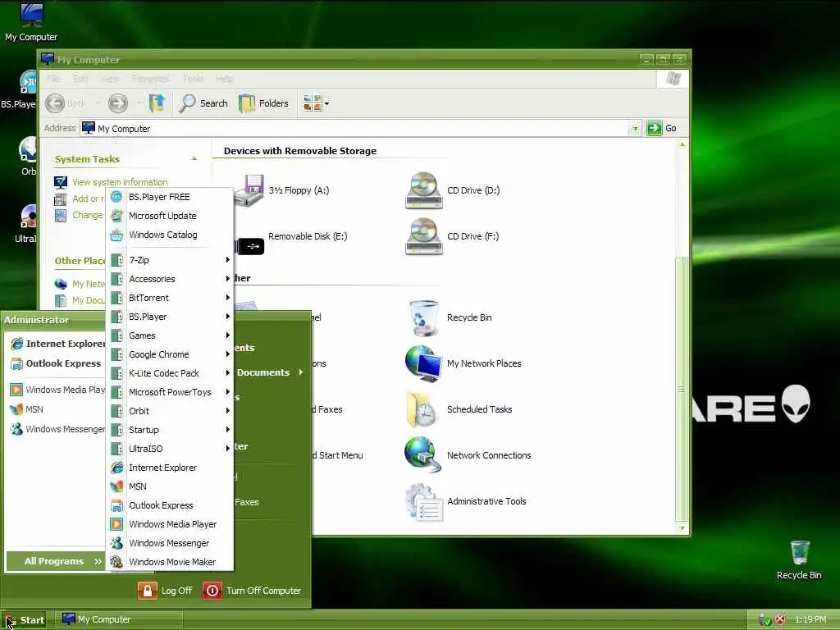The width and height of the screenshot is (840, 630).
Task: Click the My Computer address field
Action: tap(354, 129)
